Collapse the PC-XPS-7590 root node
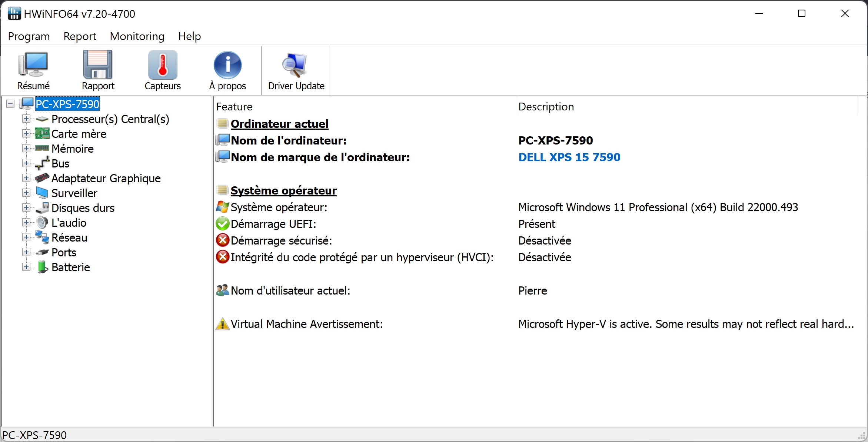Viewport: 868px width, 442px height. point(10,104)
